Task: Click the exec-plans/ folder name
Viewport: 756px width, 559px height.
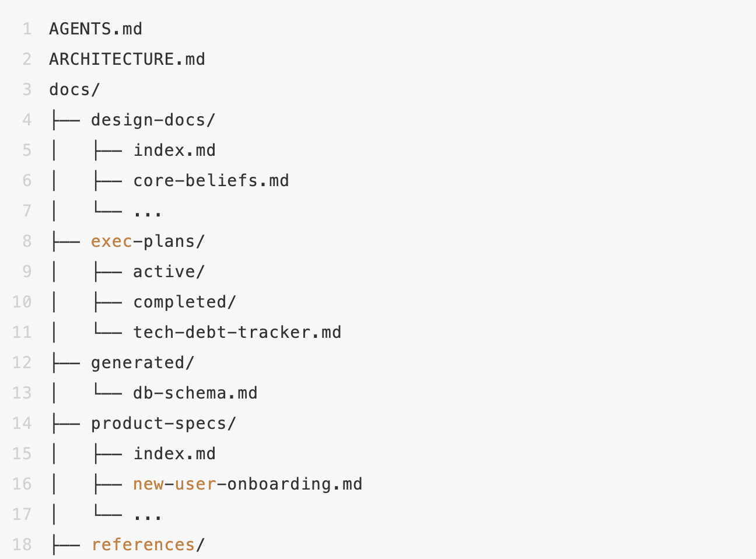Action: point(148,242)
